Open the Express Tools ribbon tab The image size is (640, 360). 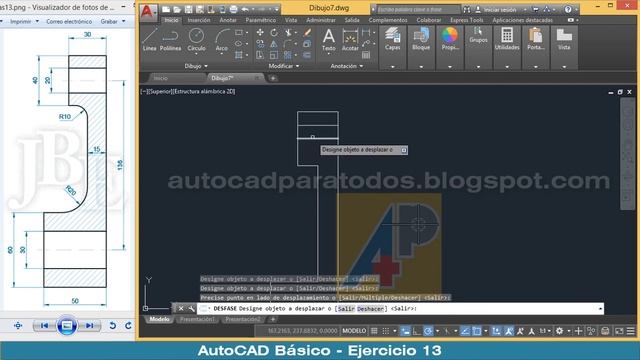point(467,20)
